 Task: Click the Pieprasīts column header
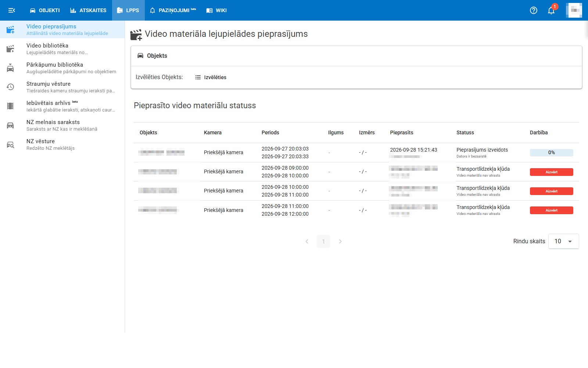[x=402, y=132]
